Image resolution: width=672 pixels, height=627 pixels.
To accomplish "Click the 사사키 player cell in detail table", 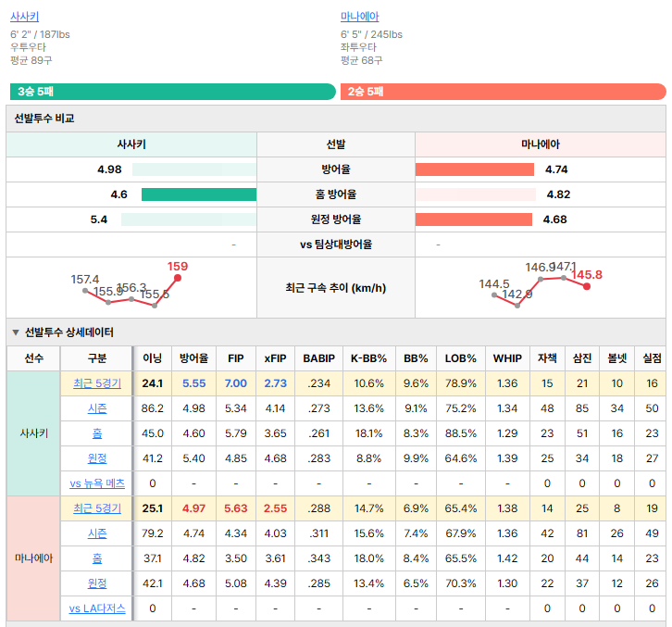I will pyautogui.click(x=34, y=433).
